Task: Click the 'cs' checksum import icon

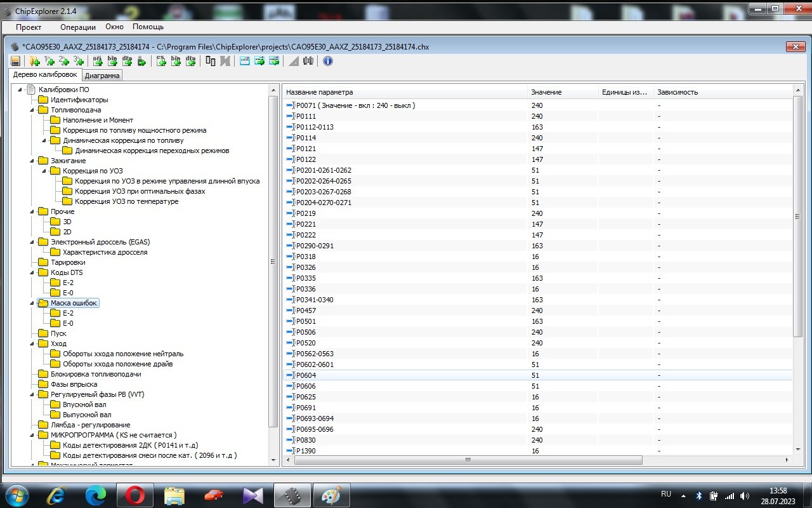Action: pyautogui.click(x=160, y=61)
